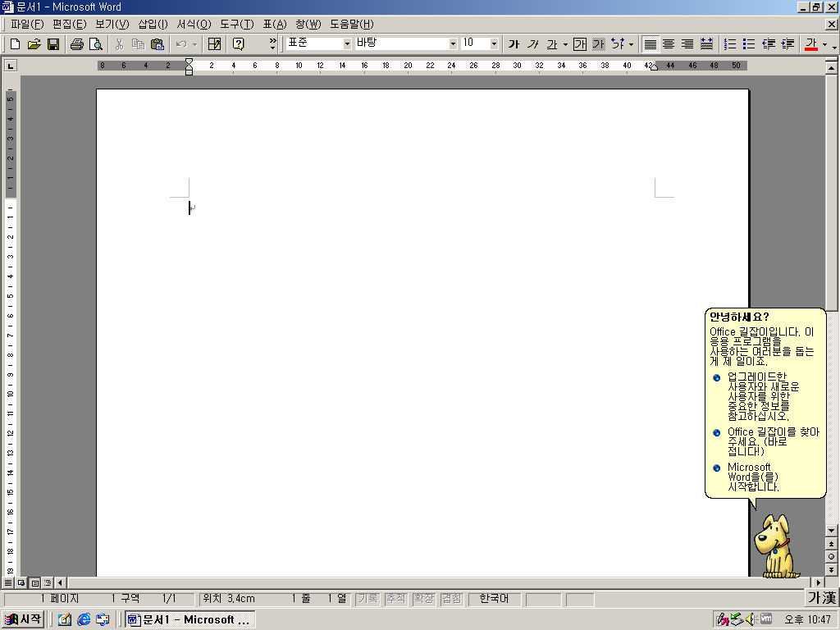Click the Copy icon
Screen dimensions: 840x630
(x=138, y=44)
